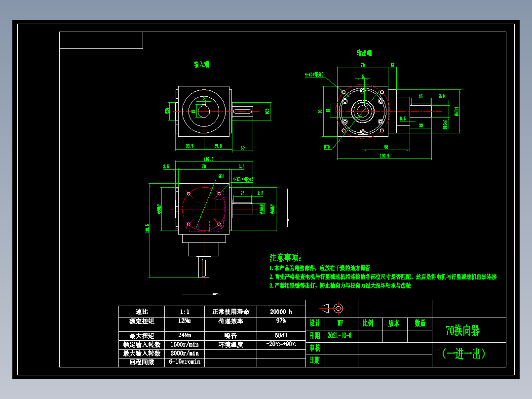Click the 1500r/min speed value
The height and width of the screenshot is (399, 532).
tap(185, 344)
